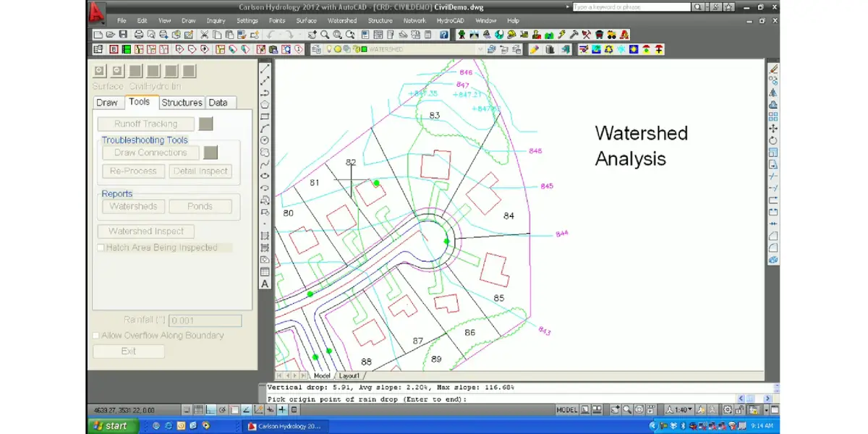Expand the search box dropdown arrow

(x=708, y=7)
